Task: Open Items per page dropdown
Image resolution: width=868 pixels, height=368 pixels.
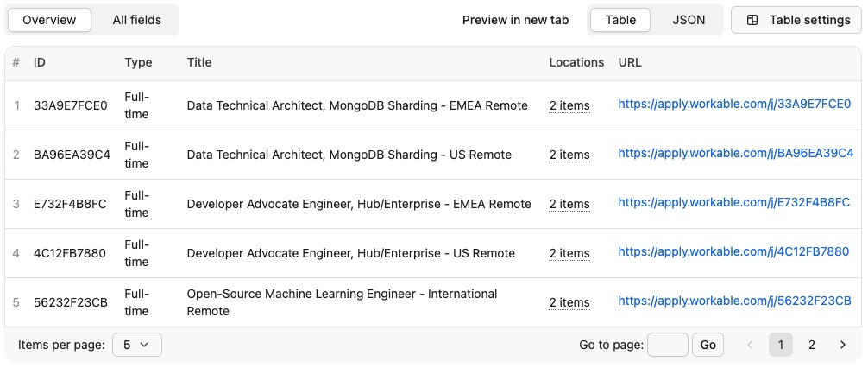Action: 136,345
